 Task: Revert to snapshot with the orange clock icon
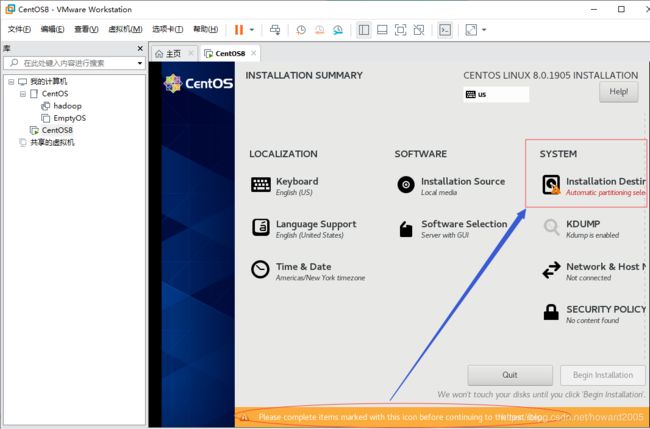(319, 29)
